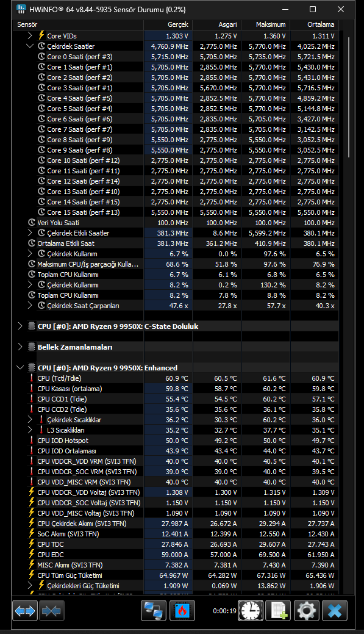
Task: Expand the Bellek Zamanlamaları section
Action: (20, 347)
